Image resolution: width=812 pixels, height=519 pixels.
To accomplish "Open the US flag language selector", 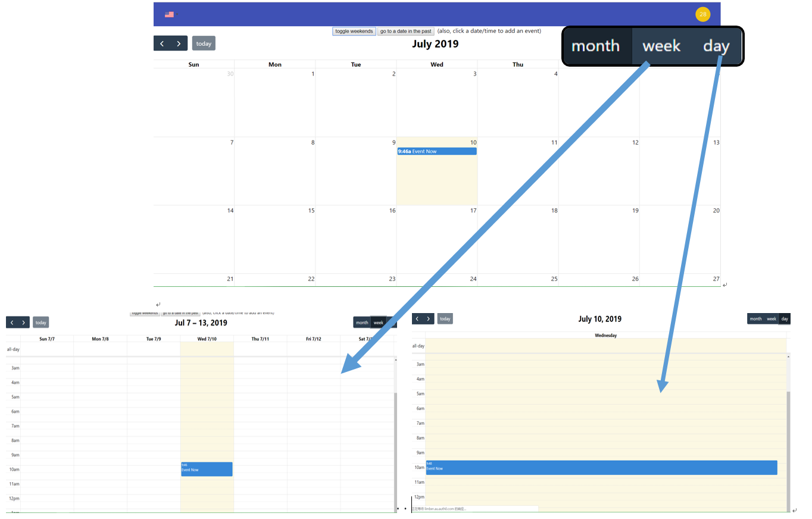I will point(171,14).
